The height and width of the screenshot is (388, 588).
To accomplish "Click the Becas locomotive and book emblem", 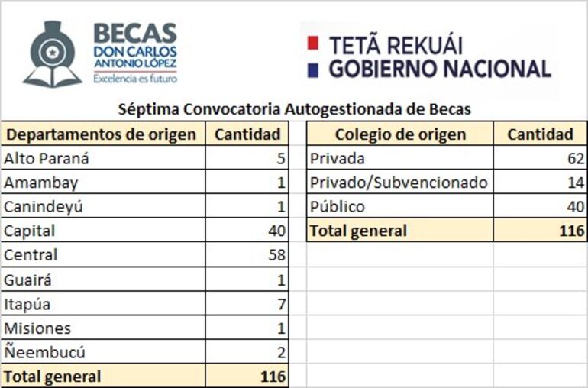I will [x=52, y=53].
